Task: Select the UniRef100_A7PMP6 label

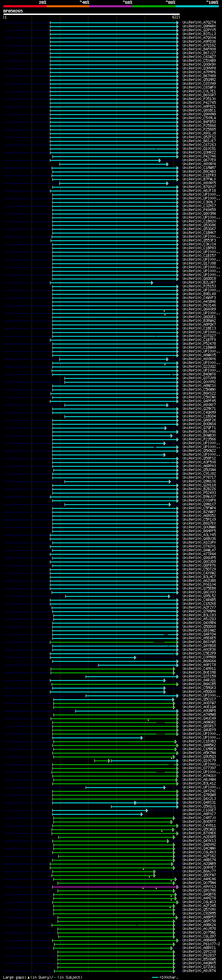Action: 199,72
